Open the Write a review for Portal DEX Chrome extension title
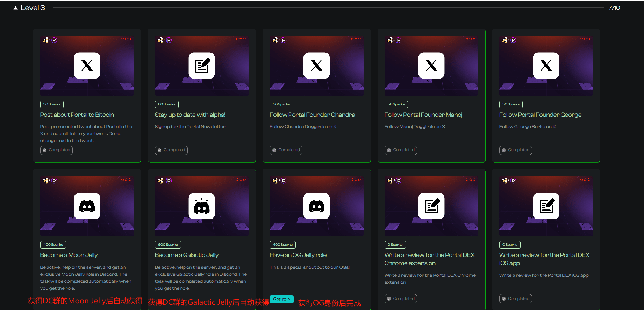Screen dimensions: 644x310 click(x=430, y=259)
